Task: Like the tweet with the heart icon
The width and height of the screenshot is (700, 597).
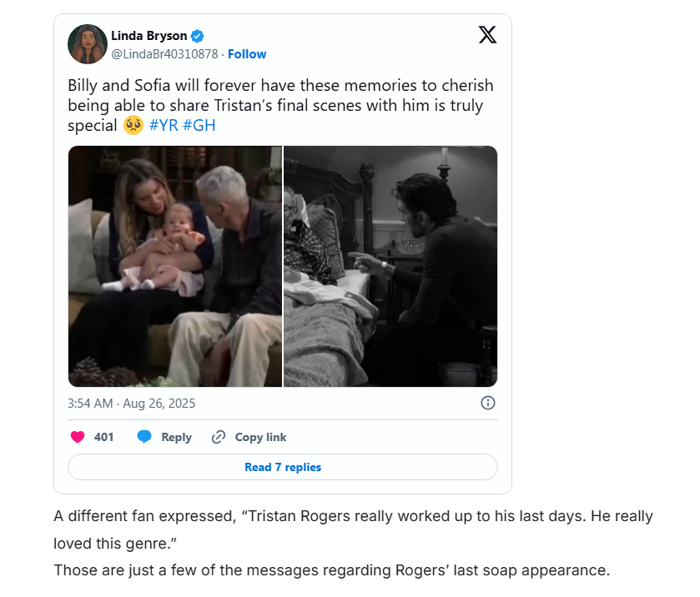Action: 78,437
